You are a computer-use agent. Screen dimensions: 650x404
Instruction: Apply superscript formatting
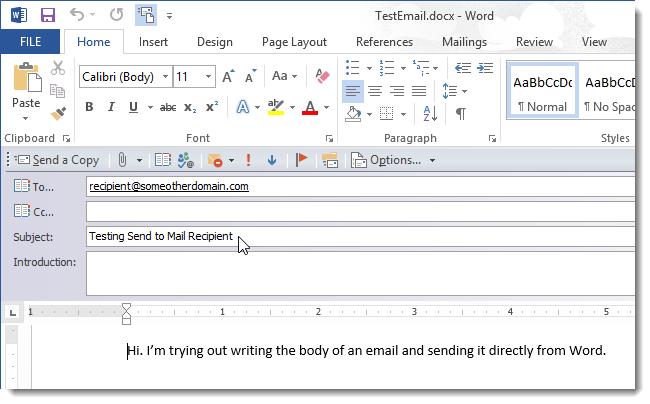[212, 107]
